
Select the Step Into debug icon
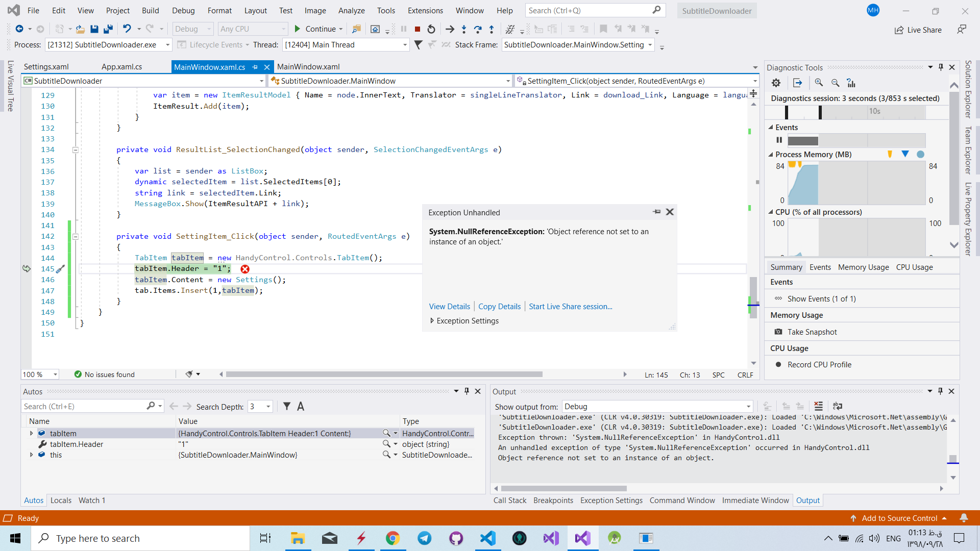coord(464,29)
